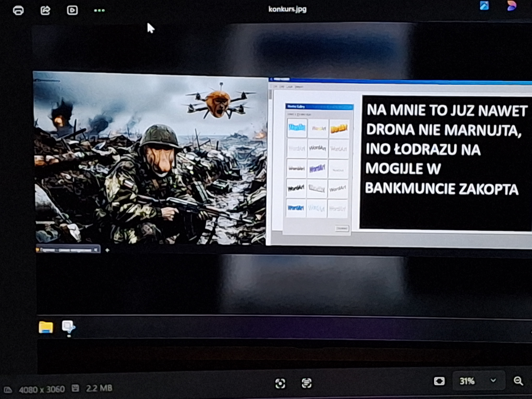532x399 pixels.
Task: Select the blue wavy WordArt style
Action: pos(297,128)
